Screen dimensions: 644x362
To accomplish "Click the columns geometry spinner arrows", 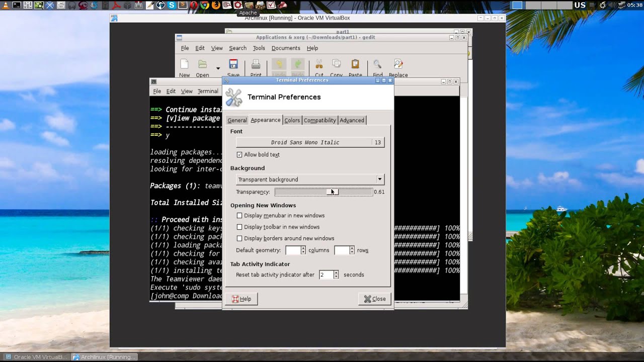I will (x=303, y=250).
